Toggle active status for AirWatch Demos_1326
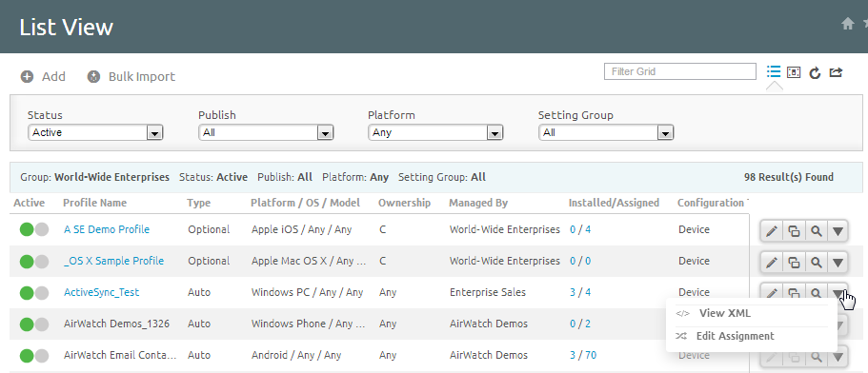 [x=33, y=324]
